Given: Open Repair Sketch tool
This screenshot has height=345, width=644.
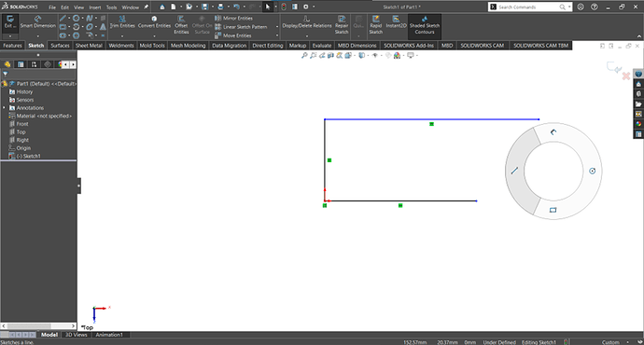Looking at the screenshot, I should pyautogui.click(x=342, y=24).
